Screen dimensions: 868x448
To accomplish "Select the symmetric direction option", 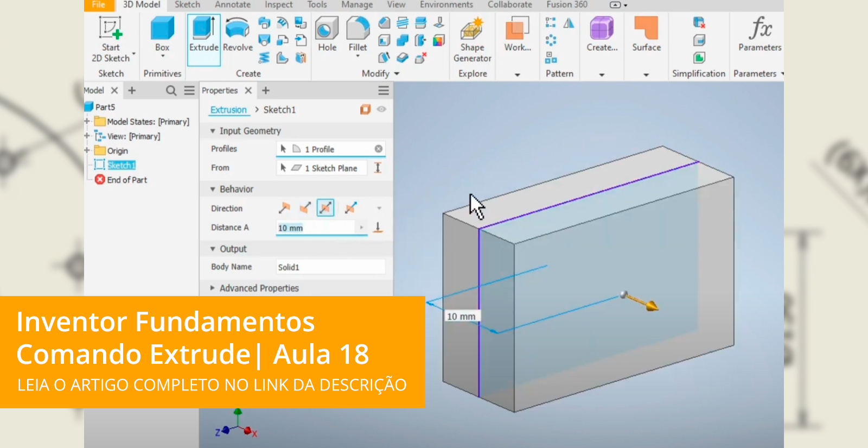I will coord(325,208).
